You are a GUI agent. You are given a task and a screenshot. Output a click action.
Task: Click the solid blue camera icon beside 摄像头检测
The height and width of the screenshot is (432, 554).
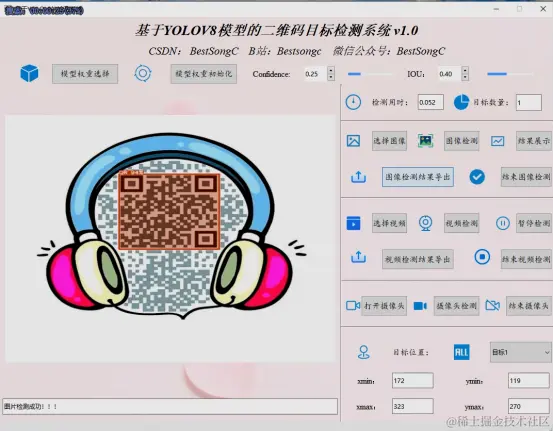(x=420, y=306)
